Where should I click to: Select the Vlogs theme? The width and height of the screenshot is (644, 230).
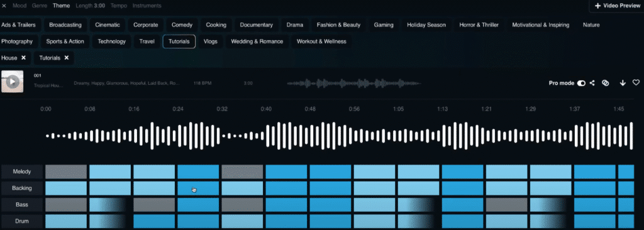tap(210, 41)
